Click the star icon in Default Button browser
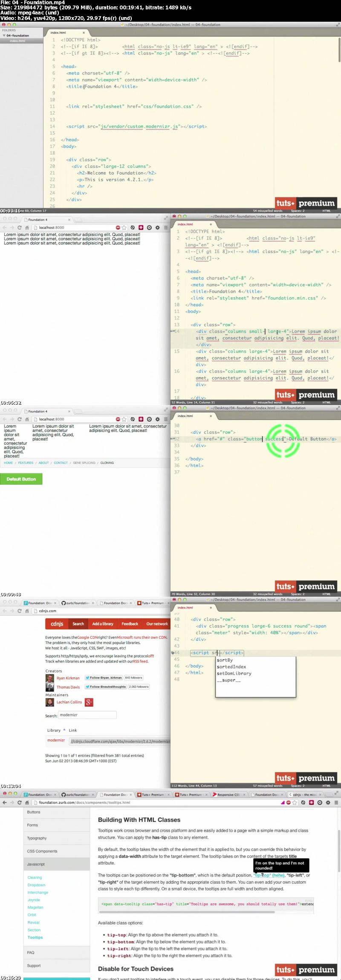The image size is (341, 980). (x=124, y=420)
